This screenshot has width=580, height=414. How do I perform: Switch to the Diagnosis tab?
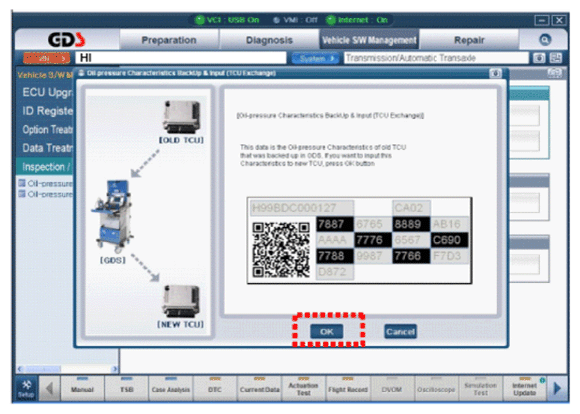[269, 40]
